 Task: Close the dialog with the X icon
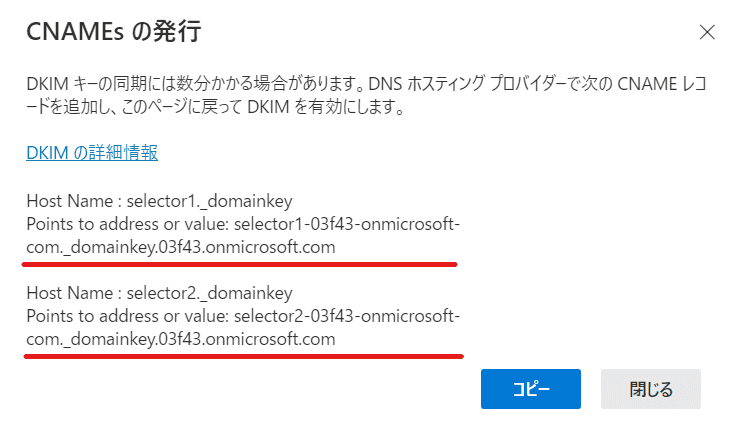707,32
